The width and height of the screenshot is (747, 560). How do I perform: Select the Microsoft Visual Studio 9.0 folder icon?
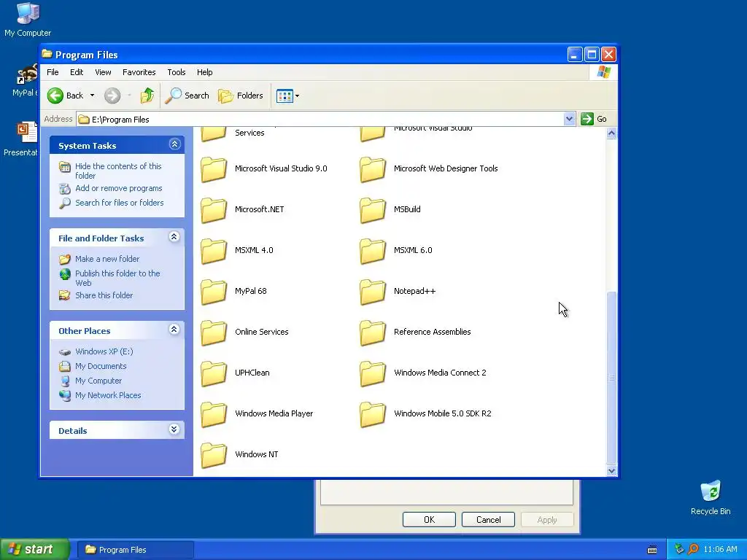214,169
